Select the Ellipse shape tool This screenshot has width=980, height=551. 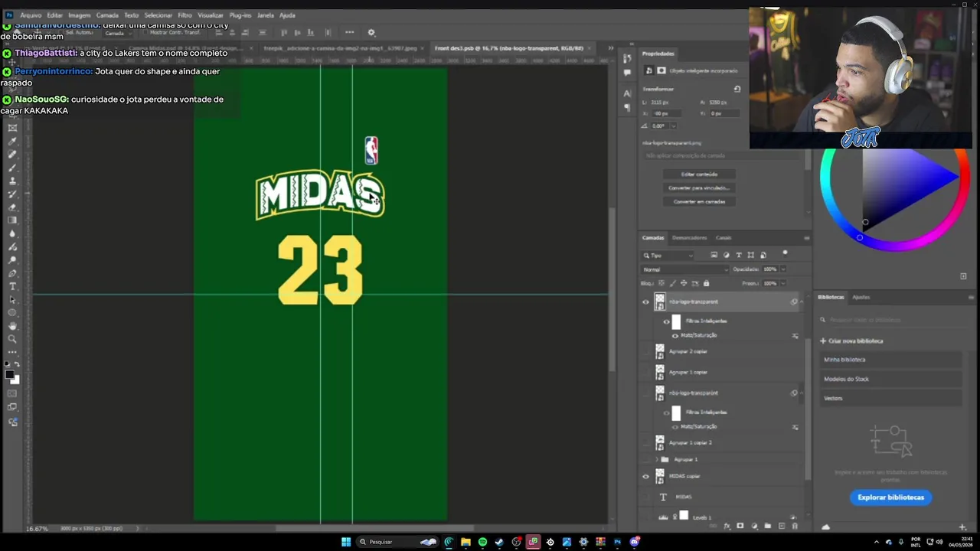(x=12, y=312)
